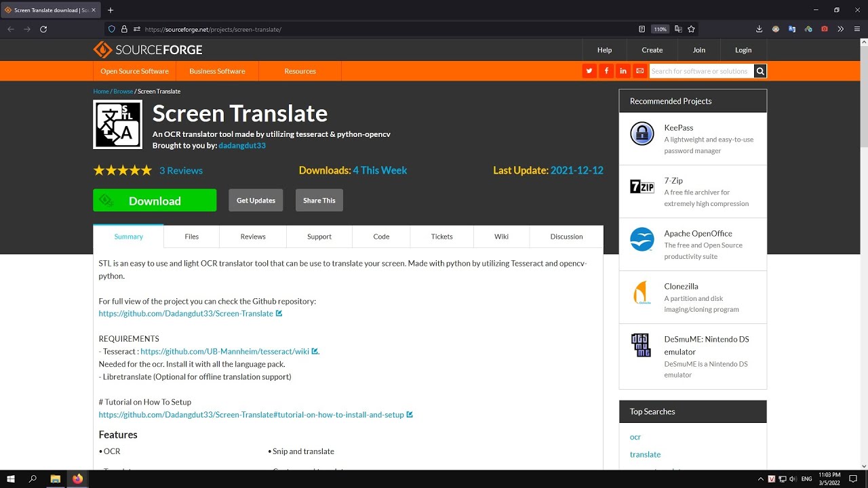The width and height of the screenshot is (868, 488).
Task: Click the KeePass project icon
Action: click(642, 134)
